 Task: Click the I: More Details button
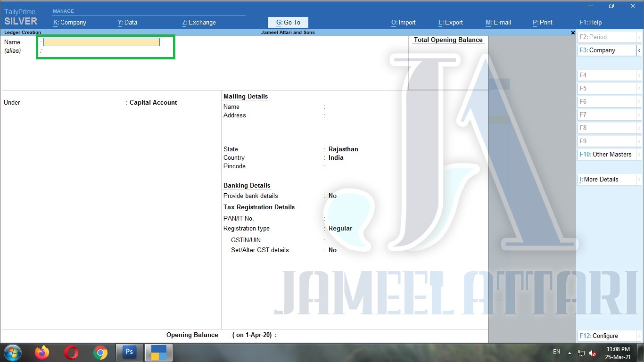coord(607,179)
